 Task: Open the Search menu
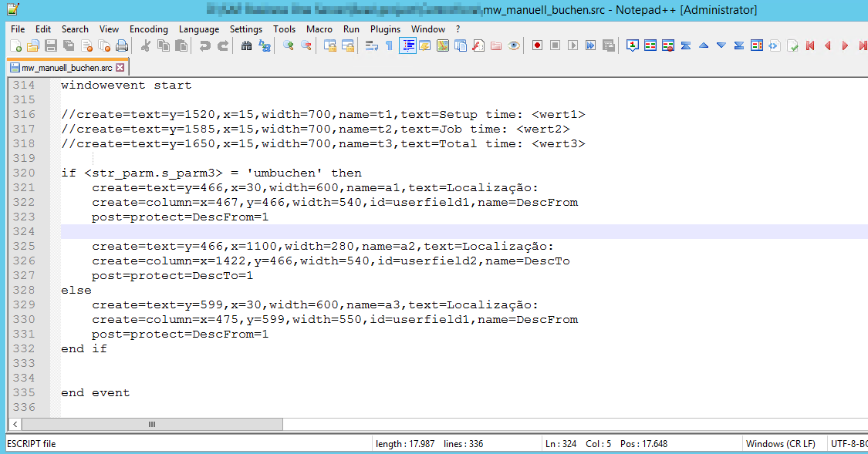tap(75, 29)
